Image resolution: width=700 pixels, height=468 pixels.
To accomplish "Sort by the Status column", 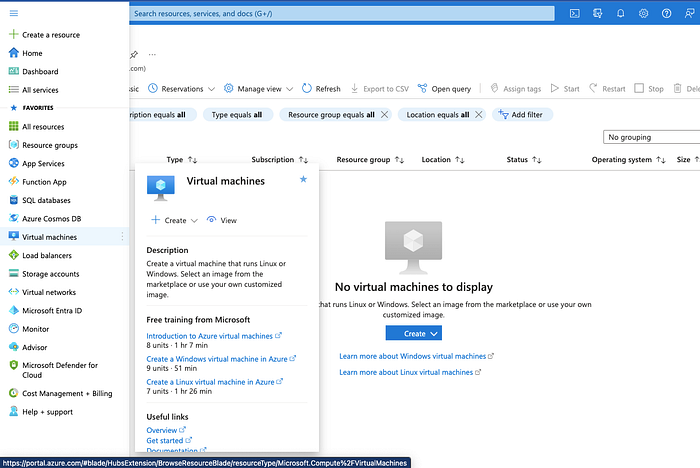I will 524,160.
